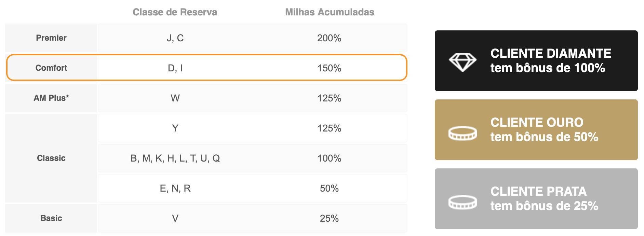The image size is (644, 236).
Task: Click the 25% miles value for Basic
Action: point(329,218)
